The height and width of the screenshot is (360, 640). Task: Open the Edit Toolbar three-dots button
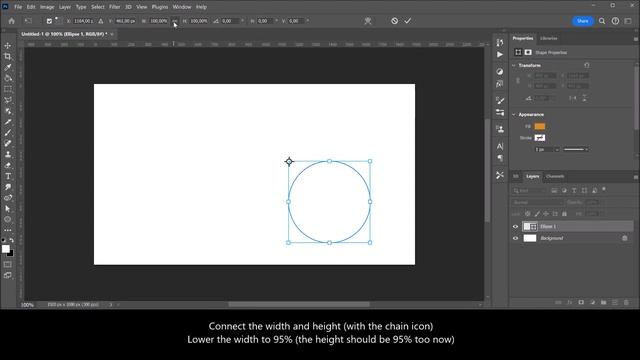8,230
